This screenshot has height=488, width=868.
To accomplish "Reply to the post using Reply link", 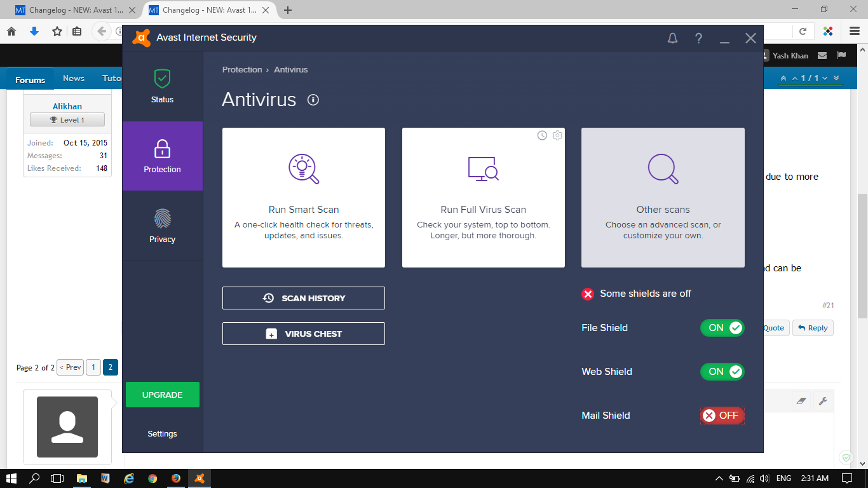I will click(813, 328).
